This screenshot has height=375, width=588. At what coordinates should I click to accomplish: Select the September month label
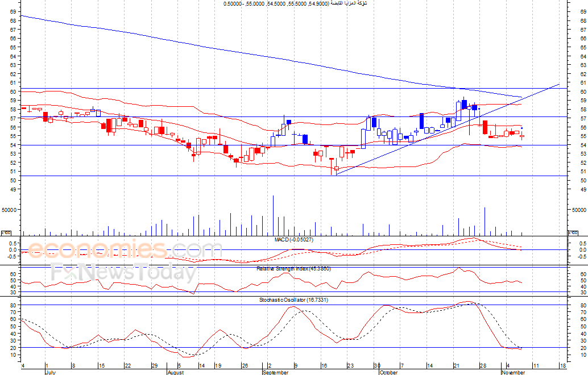(x=276, y=372)
